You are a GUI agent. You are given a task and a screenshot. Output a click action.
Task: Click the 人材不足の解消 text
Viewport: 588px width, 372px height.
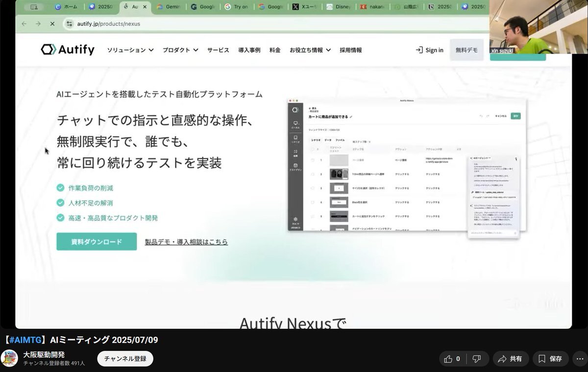click(x=91, y=203)
